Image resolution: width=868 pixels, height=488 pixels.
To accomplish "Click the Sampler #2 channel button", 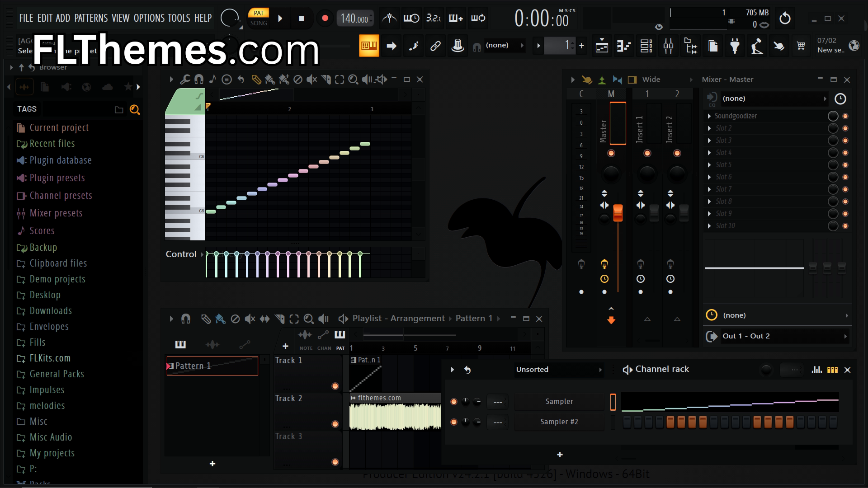I will 559,422.
